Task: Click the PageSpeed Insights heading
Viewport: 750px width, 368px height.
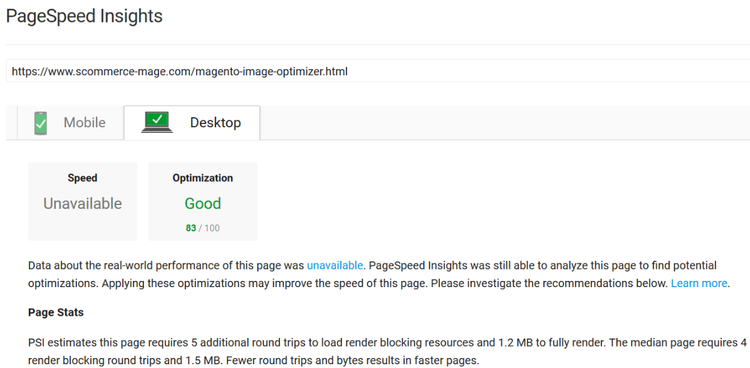Action: (x=84, y=16)
